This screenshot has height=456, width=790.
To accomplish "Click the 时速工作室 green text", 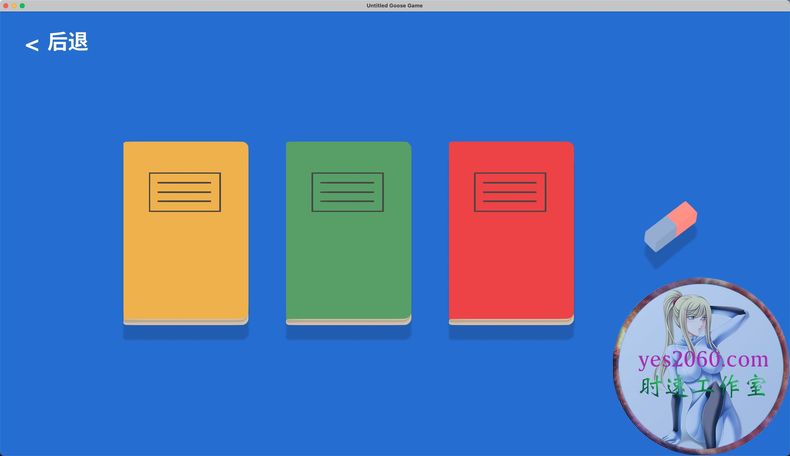I will [702, 386].
